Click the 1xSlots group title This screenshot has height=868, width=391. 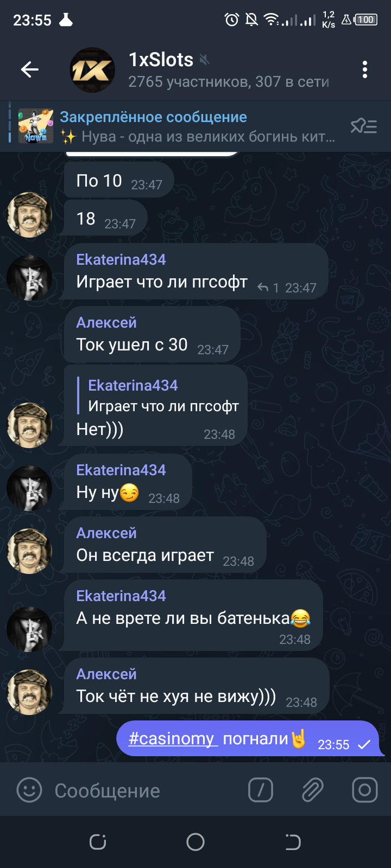click(x=161, y=60)
